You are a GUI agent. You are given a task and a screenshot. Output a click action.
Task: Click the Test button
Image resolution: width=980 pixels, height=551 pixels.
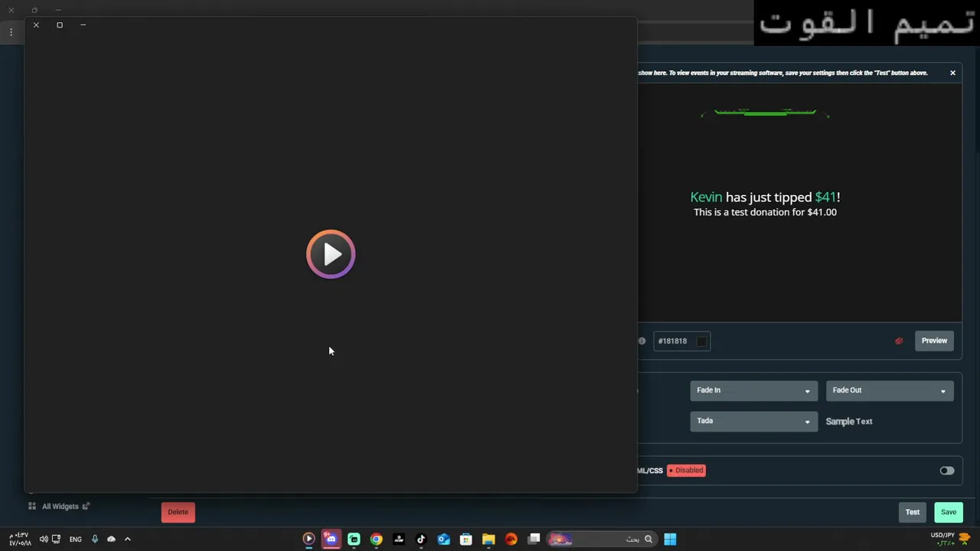(x=913, y=512)
